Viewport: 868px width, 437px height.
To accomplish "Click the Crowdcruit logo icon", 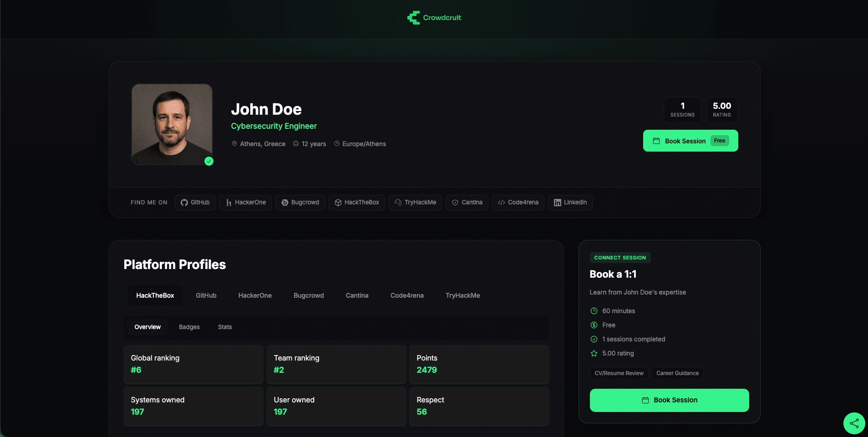I will 413,18.
